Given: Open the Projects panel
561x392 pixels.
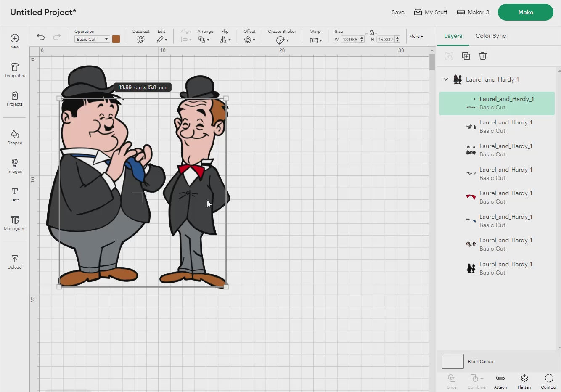Looking at the screenshot, I should (x=15, y=99).
